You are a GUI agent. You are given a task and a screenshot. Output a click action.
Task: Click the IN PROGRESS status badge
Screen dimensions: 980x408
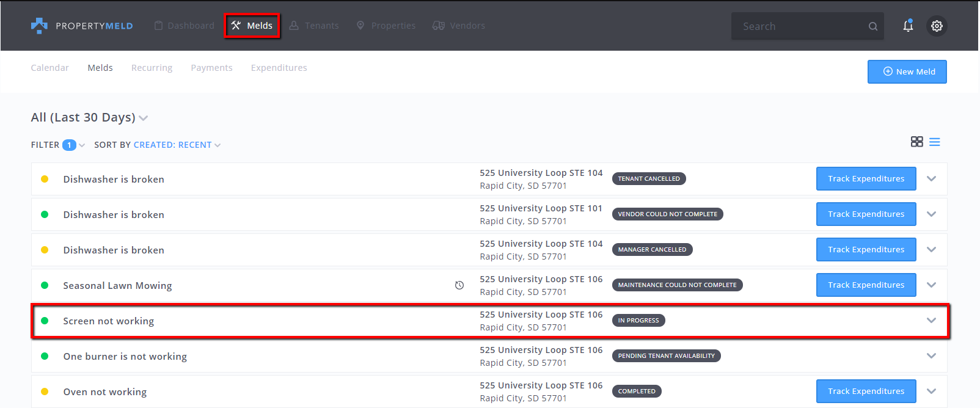click(638, 321)
